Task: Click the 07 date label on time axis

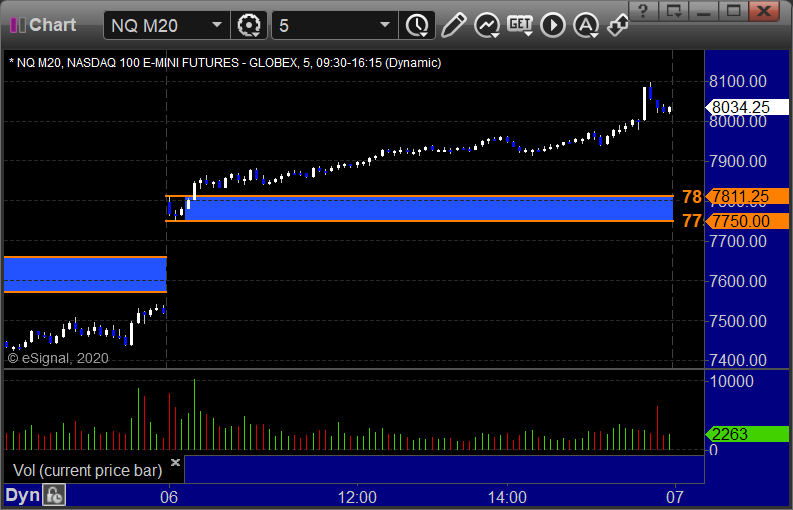Action: pyautogui.click(x=675, y=497)
